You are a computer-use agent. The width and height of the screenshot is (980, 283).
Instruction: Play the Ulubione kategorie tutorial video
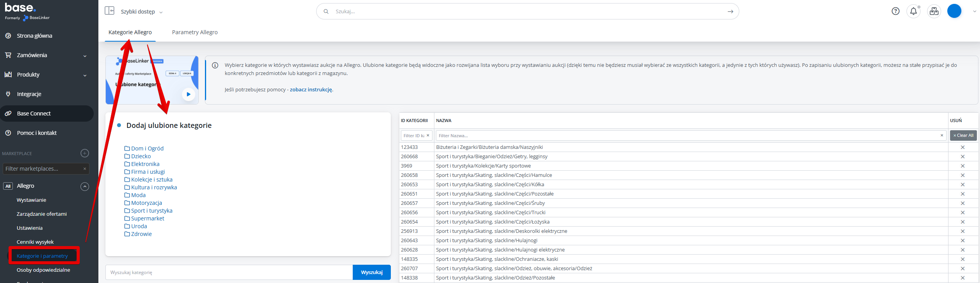(x=189, y=94)
